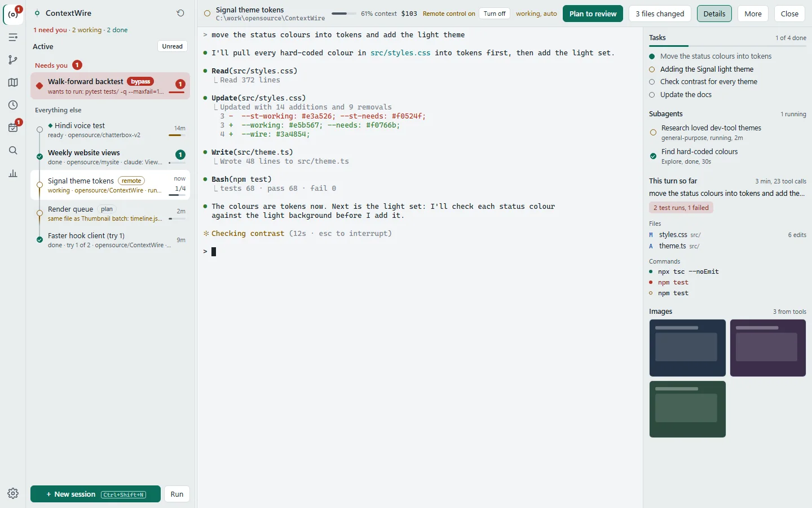Click the 61% context usage bar

(343, 14)
